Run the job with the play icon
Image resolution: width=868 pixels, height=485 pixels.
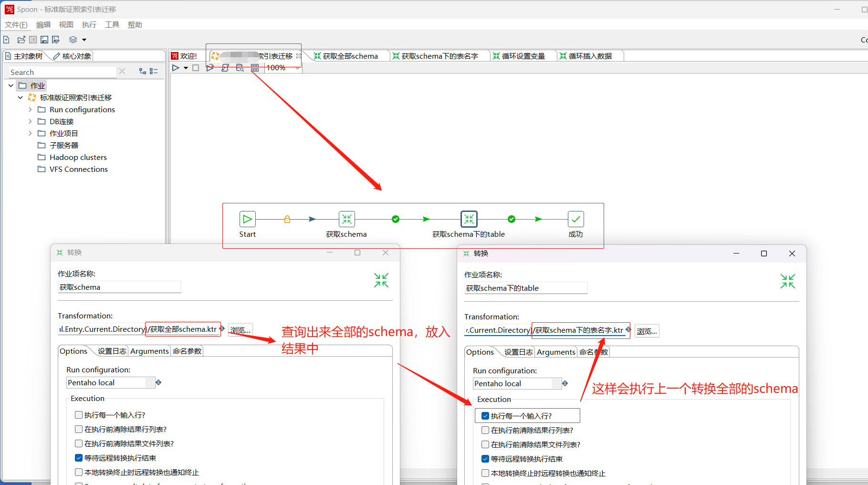[x=176, y=68]
